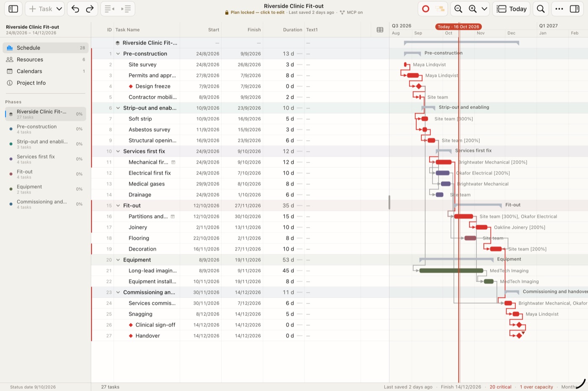Viewport: 588px width, 391px height.
Task: Click the Undo arrow
Action: 75,9
